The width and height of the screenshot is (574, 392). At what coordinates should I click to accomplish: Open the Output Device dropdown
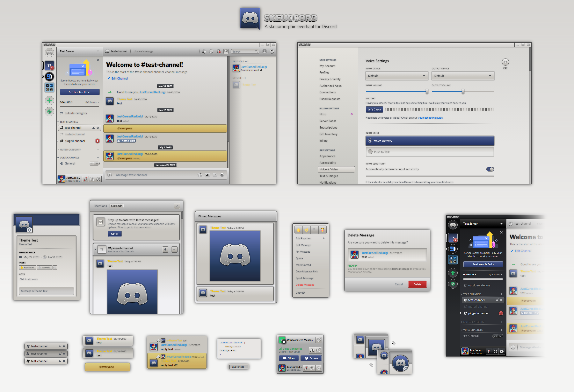coord(463,76)
